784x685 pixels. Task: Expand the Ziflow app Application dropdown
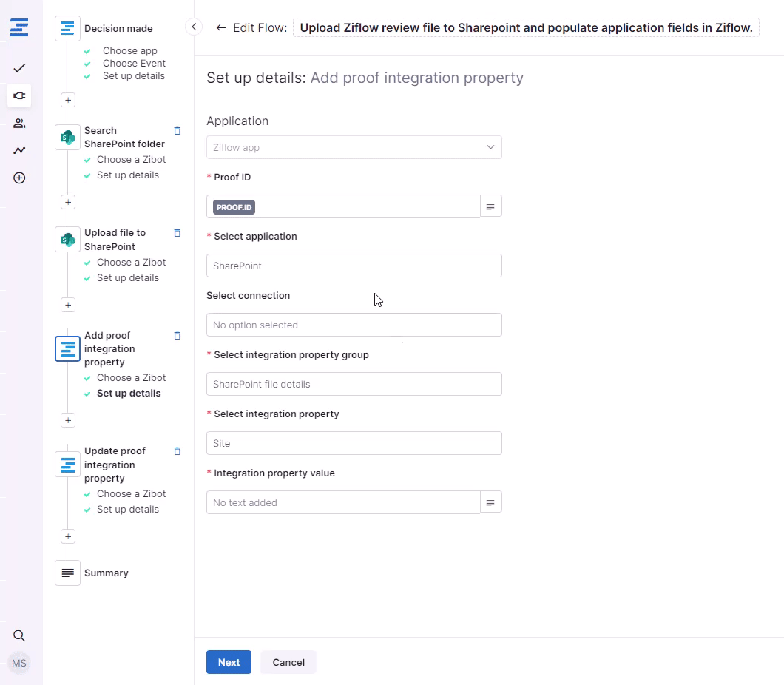point(354,147)
